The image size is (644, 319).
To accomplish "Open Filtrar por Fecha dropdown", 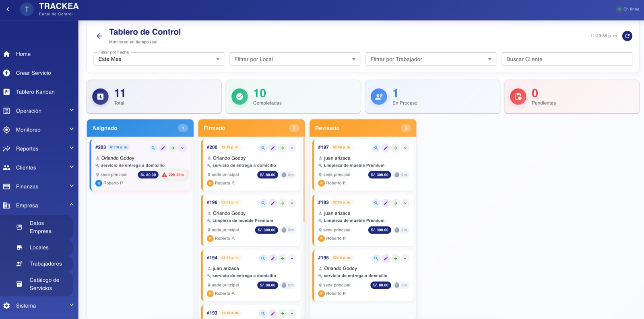I will click(159, 59).
